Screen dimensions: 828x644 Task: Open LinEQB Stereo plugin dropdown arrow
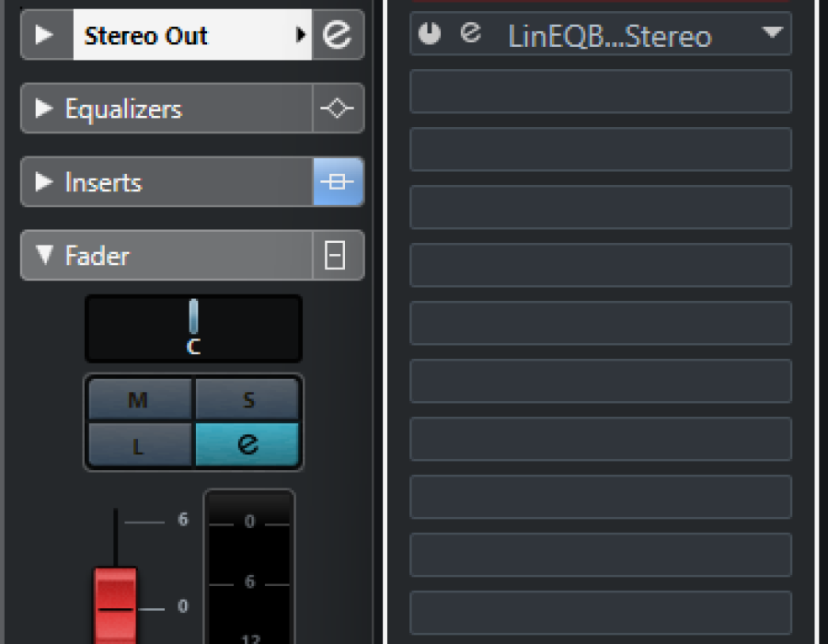[x=773, y=33]
